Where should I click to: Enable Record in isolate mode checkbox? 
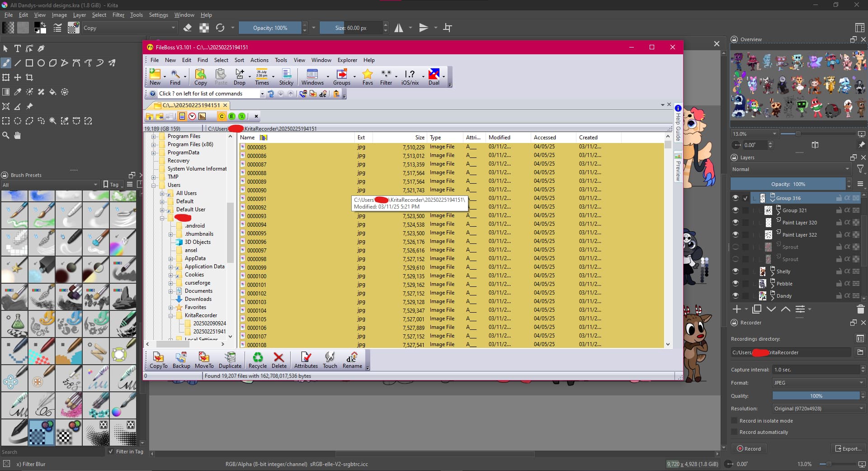(735, 421)
